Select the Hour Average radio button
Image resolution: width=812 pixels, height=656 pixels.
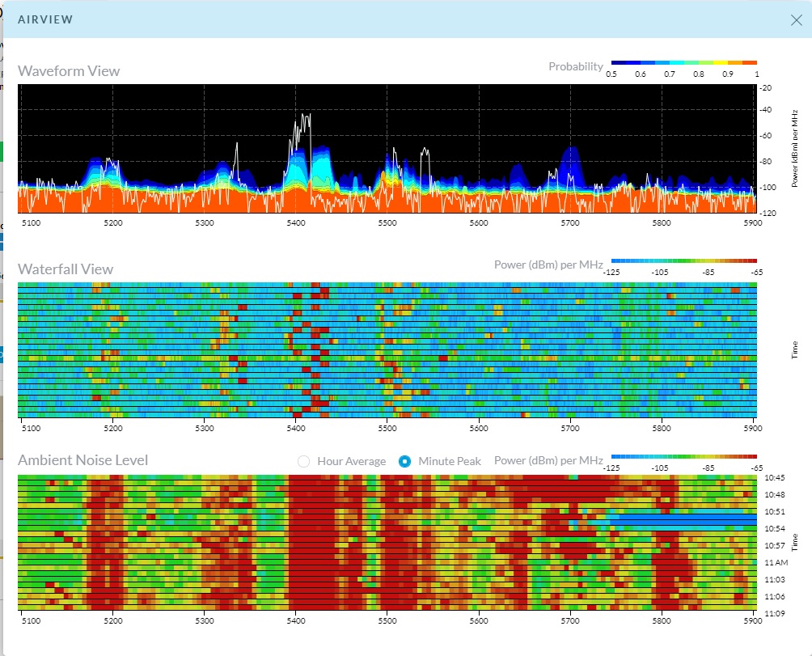304,461
